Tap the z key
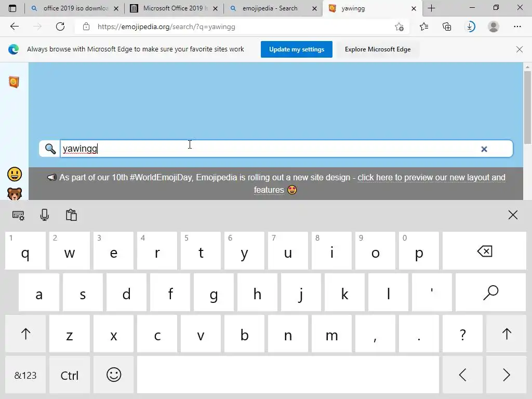Screen dimensions: 532x399 point(70,334)
